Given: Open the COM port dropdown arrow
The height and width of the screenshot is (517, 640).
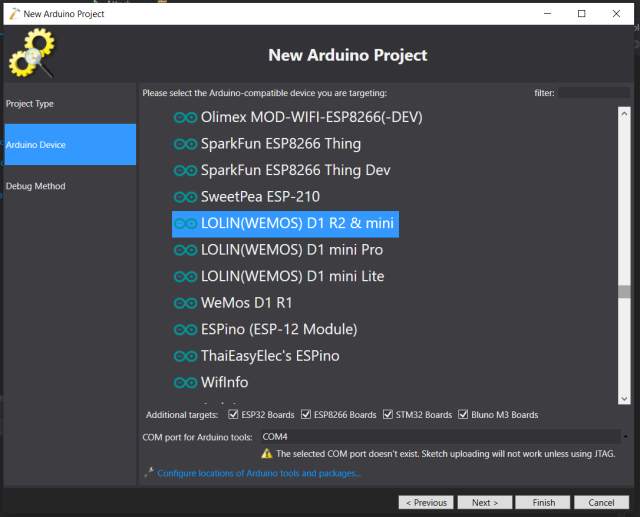Looking at the screenshot, I should click(x=625, y=437).
